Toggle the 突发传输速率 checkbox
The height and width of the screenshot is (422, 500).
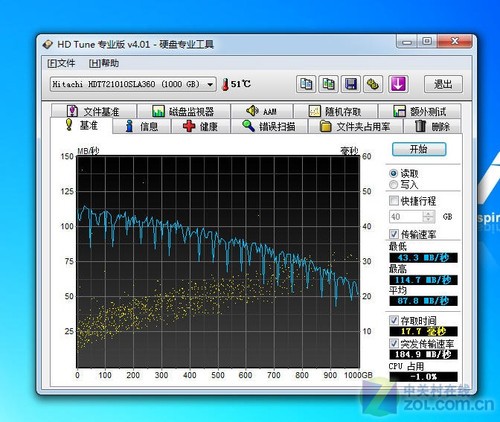pos(394,343)
